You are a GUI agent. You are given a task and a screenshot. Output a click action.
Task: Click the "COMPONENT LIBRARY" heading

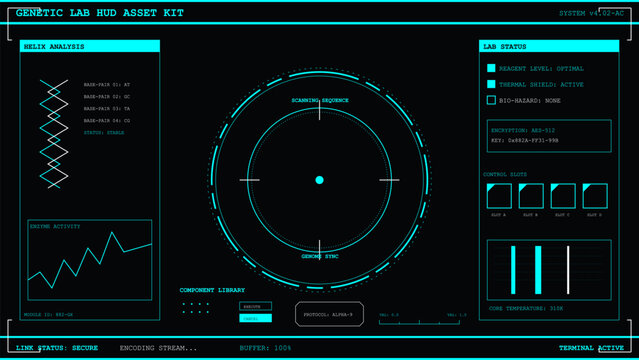(x=212, y=290)
